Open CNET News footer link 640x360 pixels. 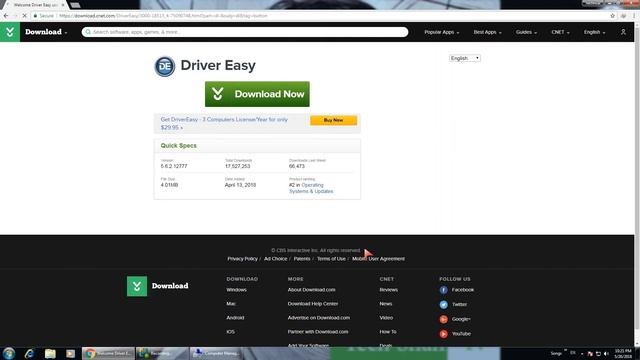386,304
